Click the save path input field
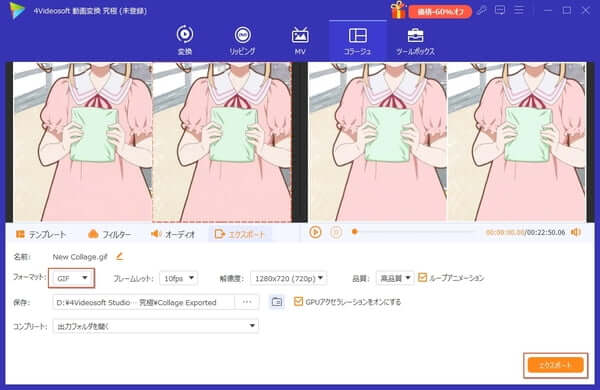 143,302
